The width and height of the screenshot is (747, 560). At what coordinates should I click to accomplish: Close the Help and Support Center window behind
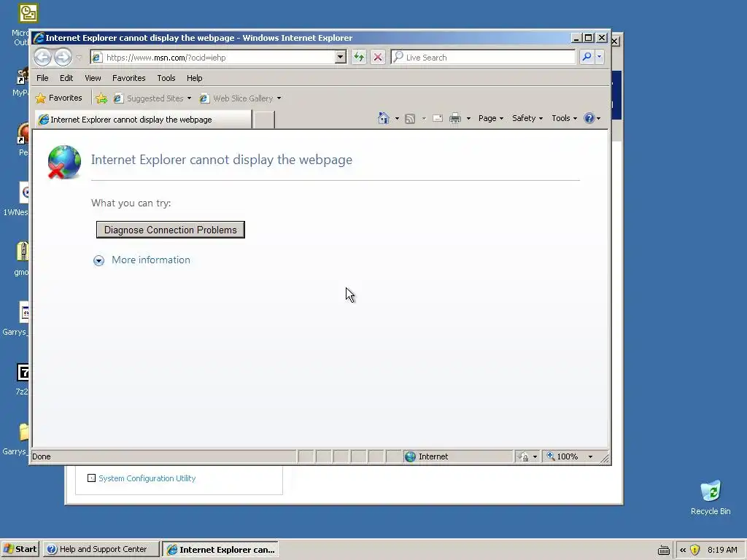tap(615, 41)
